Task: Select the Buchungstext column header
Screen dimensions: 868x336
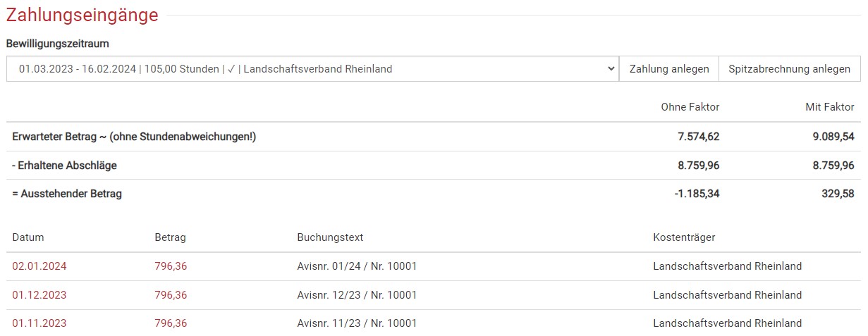Action: (x=330, y=237)
